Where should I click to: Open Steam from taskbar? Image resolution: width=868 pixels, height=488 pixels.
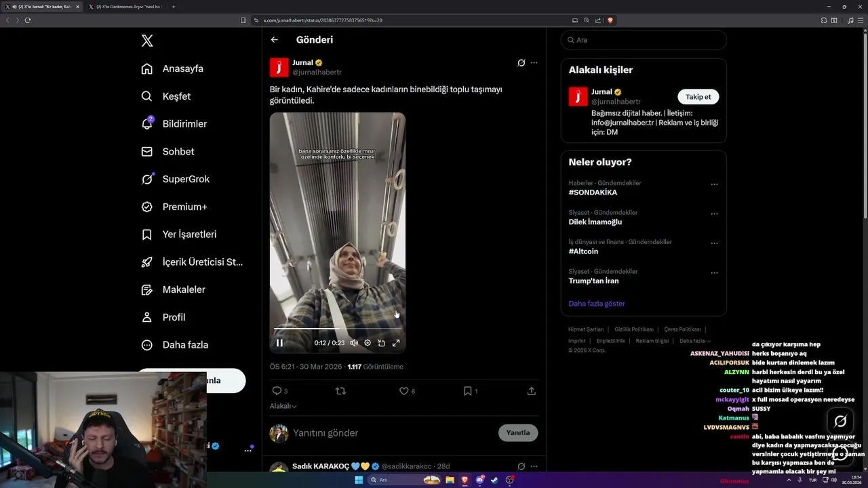click(494, 480)
